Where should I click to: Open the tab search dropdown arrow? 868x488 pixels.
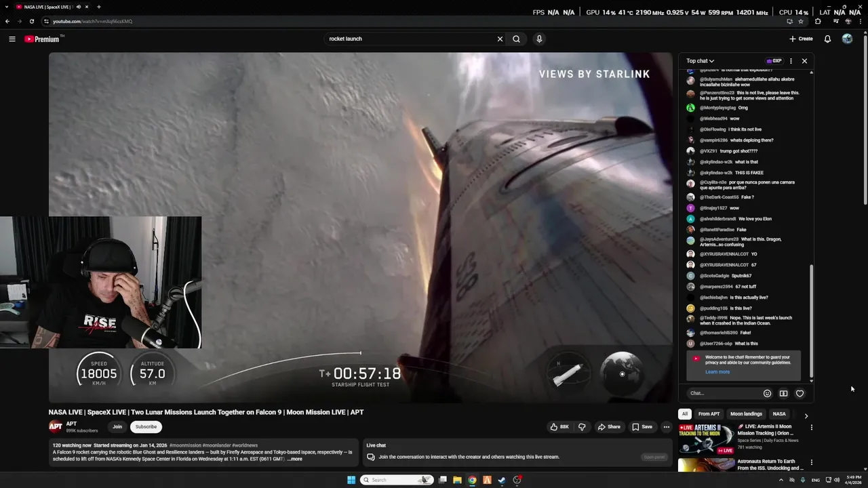click(7, 7)
